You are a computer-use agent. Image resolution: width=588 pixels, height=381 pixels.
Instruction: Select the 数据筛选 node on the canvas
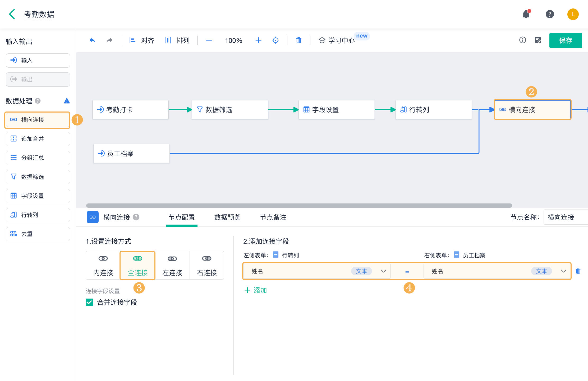point(230,110)
